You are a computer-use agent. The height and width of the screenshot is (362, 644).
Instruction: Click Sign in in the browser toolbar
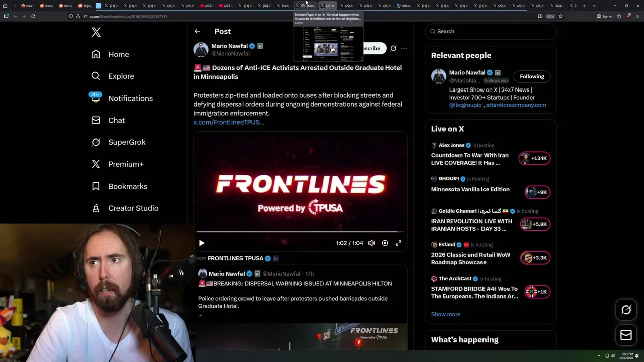click(x=604, y=16)
